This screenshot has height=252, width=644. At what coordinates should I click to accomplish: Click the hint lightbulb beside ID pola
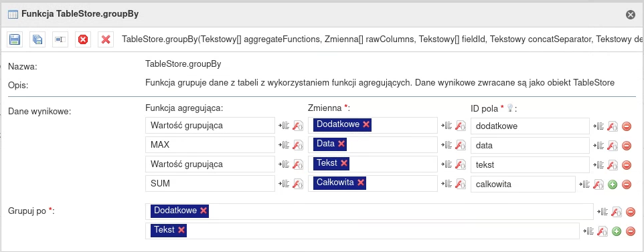click(510, 108)
